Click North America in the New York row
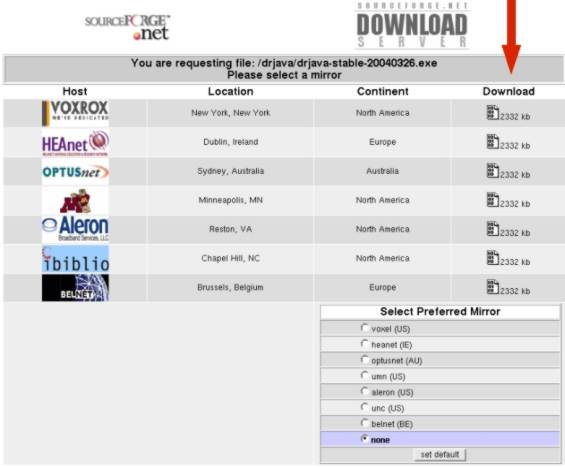This screenshot has width=565, height=467. tap(383, 113)
